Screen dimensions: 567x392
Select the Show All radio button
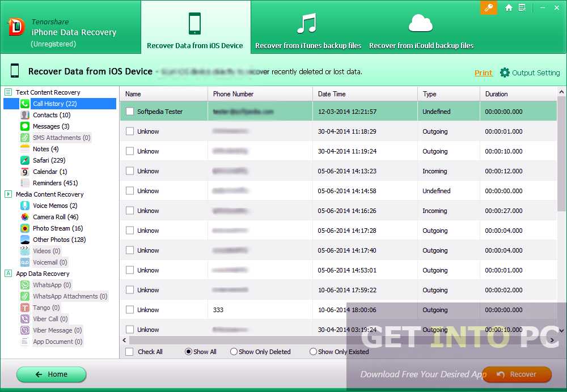[x=188, y=352]
